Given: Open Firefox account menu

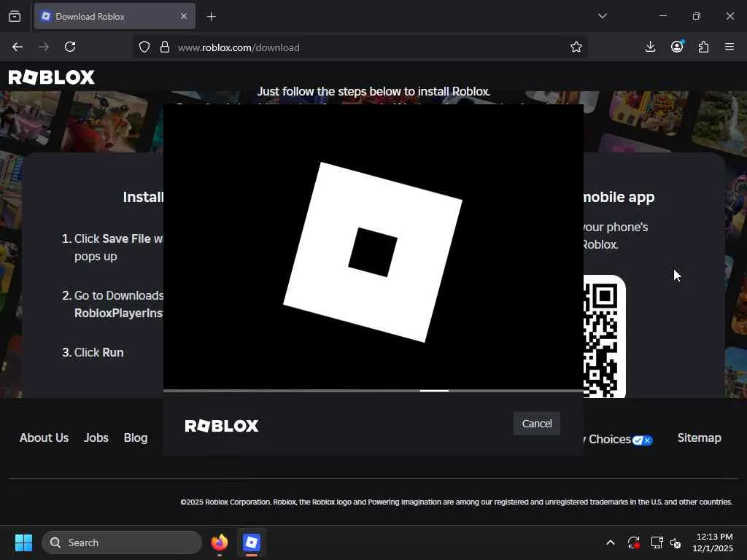Looking at the screenshot, I should coord(677,47).
